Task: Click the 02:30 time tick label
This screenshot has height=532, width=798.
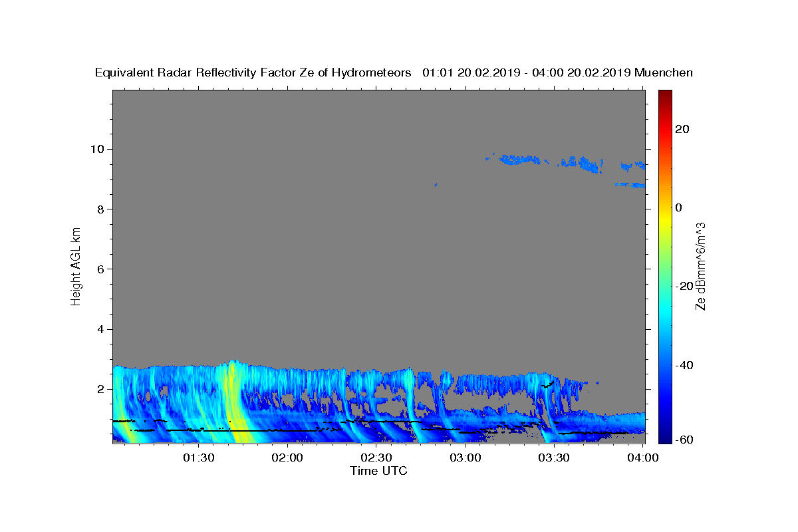Action: click(376, 458)
